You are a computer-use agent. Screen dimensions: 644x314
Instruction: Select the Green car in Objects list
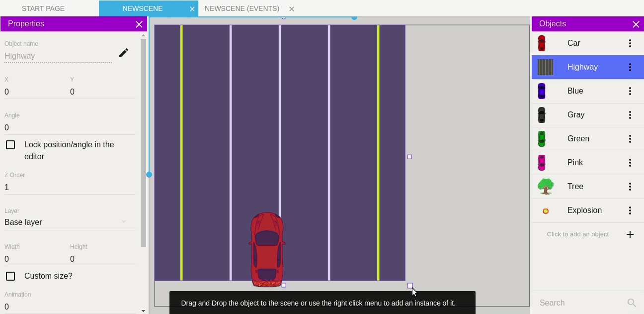point(578,139)
